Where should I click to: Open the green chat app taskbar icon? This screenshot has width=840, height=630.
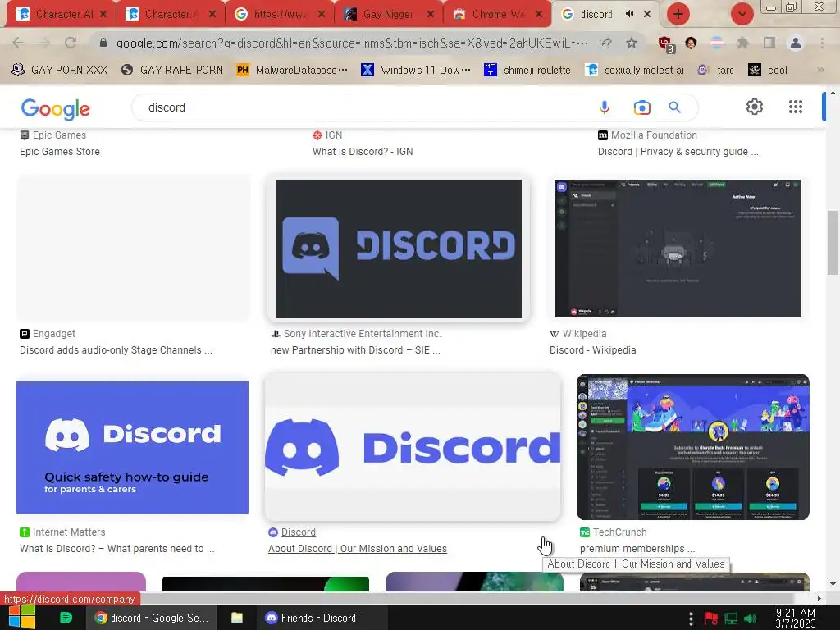pos(66,618)
